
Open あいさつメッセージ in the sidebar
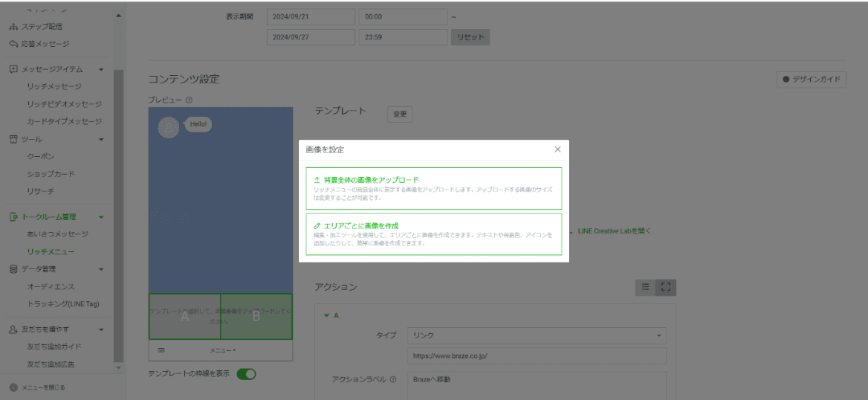coord(57,234)
